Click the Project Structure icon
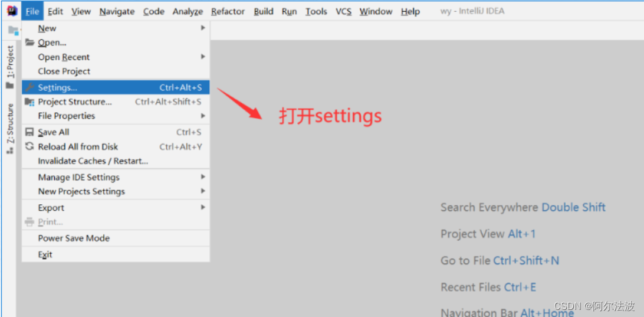The height and width of the screenshot is (317, 644). click(29, 102)
